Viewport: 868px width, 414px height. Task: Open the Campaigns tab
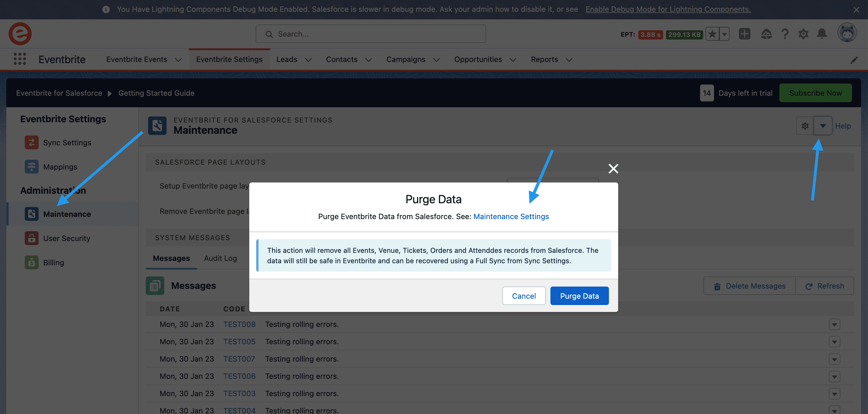click(406, 59)
